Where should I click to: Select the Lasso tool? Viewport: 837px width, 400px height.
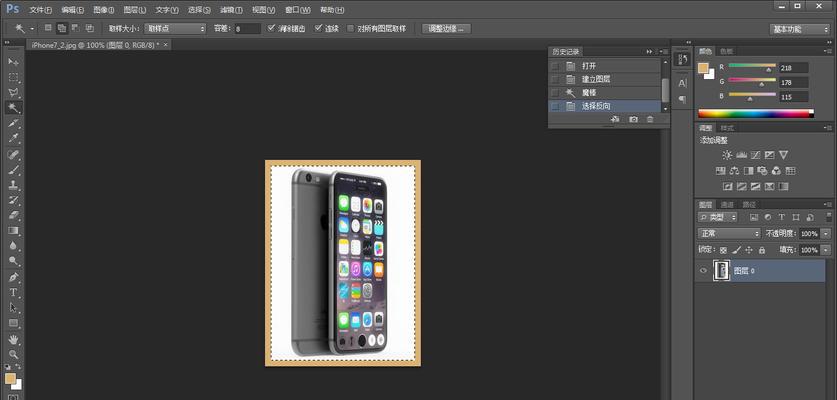(x=13, y=92)
